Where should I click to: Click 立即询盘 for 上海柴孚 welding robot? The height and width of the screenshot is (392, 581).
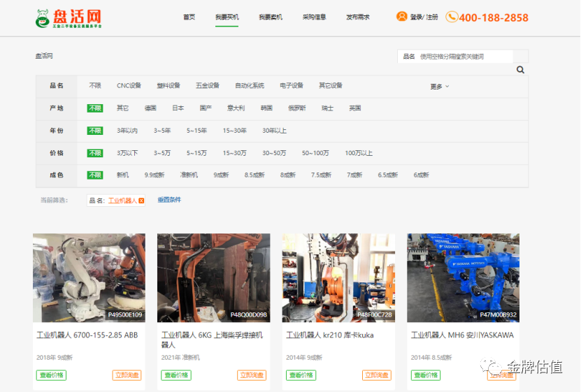click(x=252, y=375)
